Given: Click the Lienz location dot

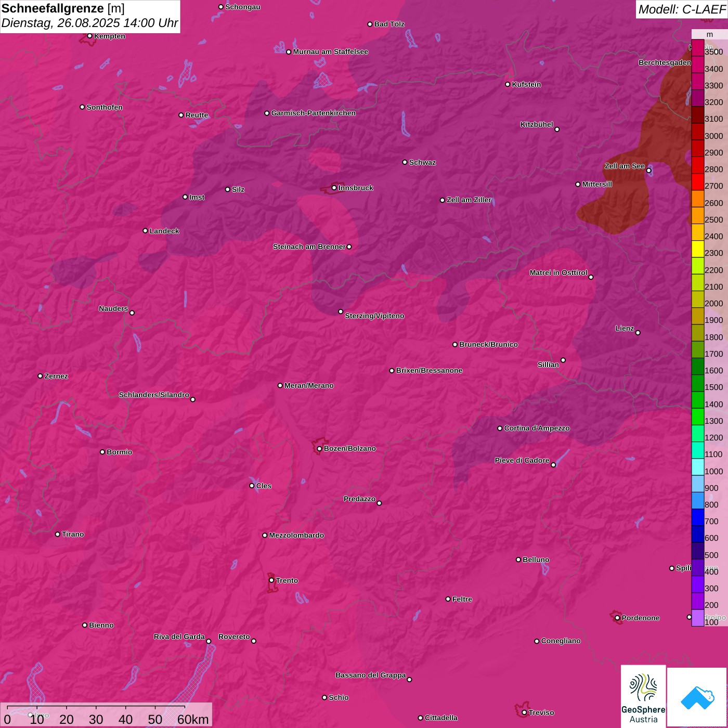Looking at the screenshot, I should [638, 333].
